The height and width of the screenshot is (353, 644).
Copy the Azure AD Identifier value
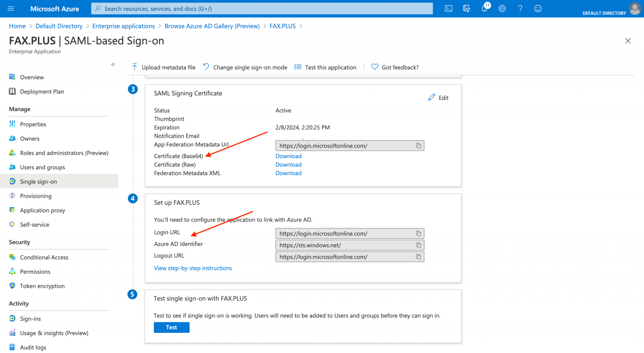click(x=418, y=245)
